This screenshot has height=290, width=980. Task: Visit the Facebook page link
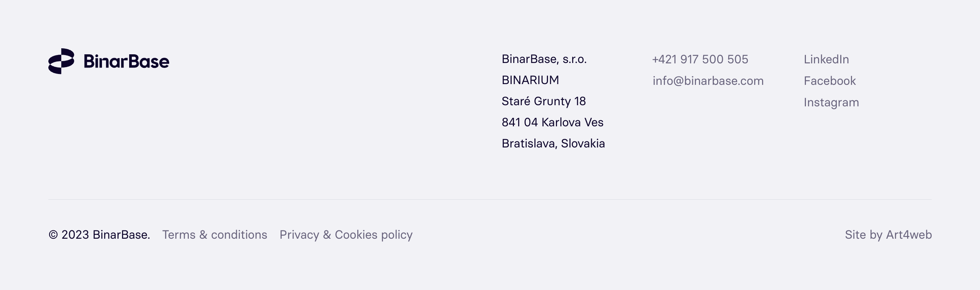coord(829,81)
